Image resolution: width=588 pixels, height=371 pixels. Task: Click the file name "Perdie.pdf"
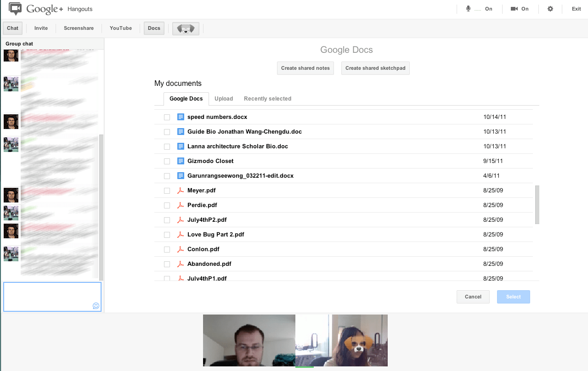(x=202, y=205)
